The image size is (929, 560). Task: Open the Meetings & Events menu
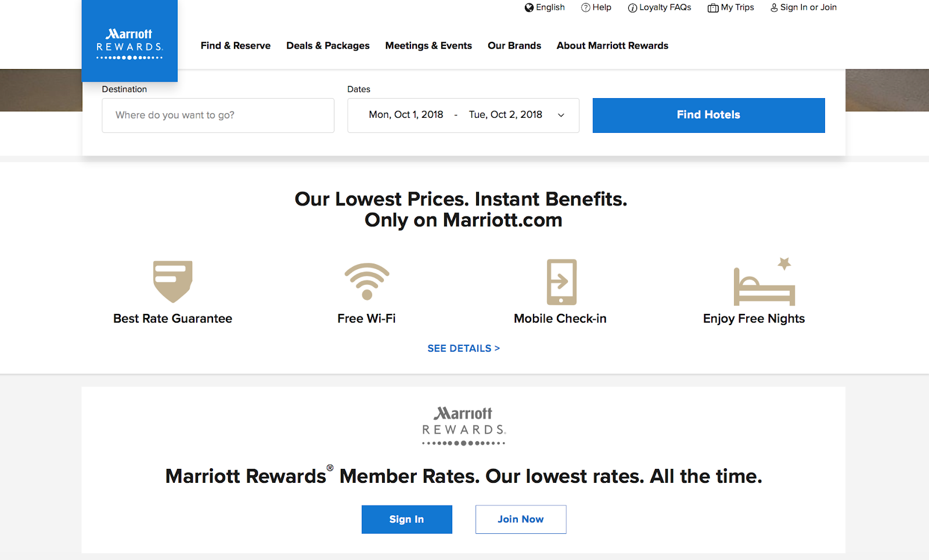[429, 46]
